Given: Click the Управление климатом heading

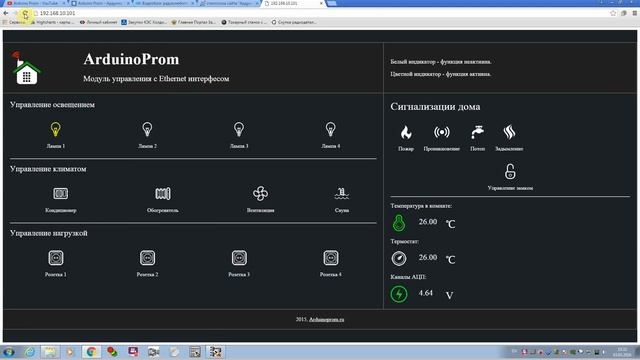Looking at the screenshot, I should [x=48, y=169].
